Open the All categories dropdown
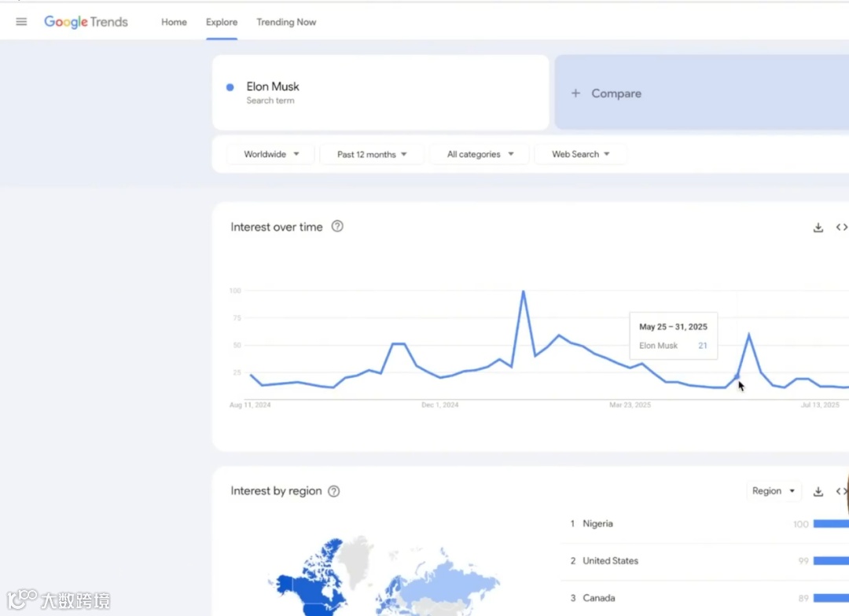 (480, 154)
